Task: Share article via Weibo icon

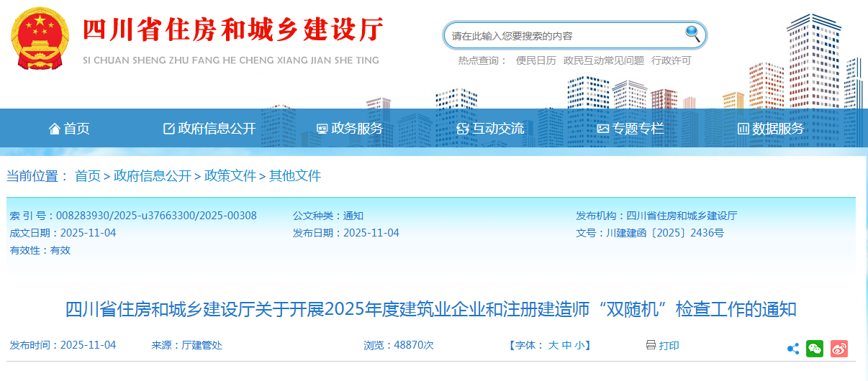Action: [839, 349]
